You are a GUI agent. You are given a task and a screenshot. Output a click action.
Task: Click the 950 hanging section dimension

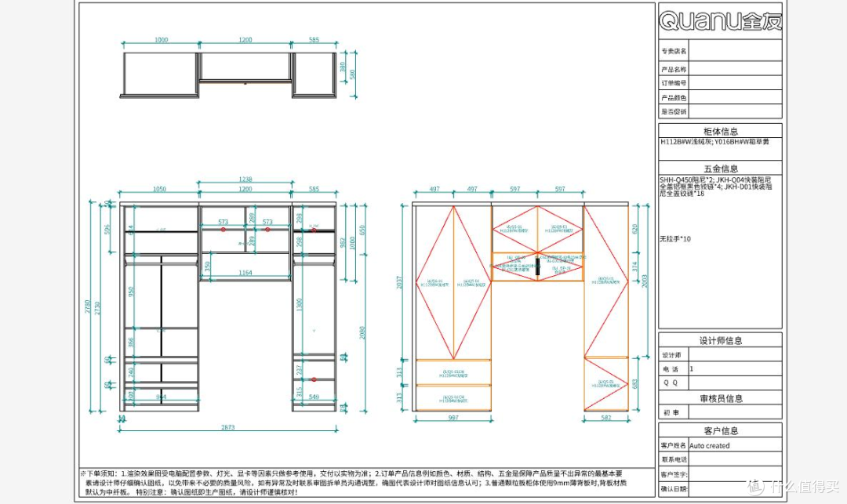[x=131, y=292]
